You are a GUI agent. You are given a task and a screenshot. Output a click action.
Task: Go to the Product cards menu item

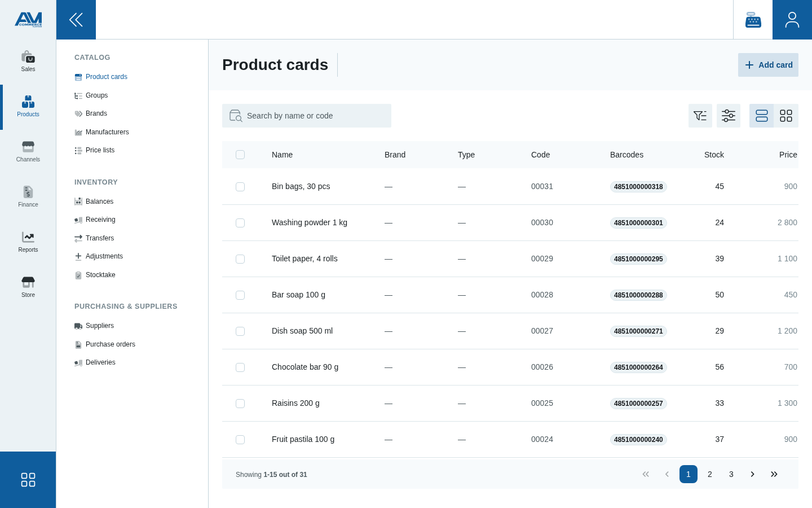101,77
